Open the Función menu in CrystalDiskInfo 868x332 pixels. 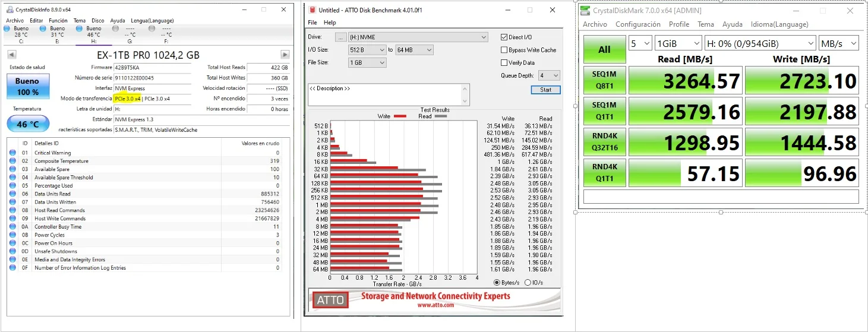point(58,20)
